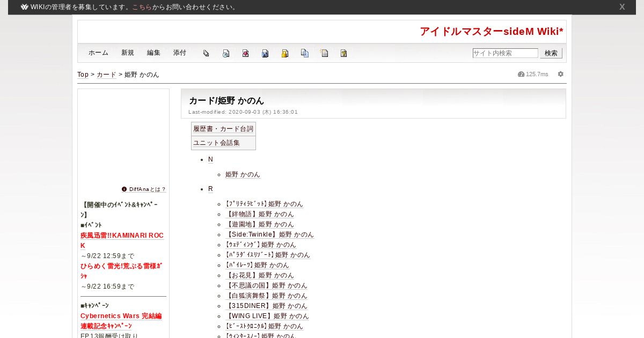Click the Last-modified timestamp text
Screen dimensions: 644x338
(x=243, y=112)
